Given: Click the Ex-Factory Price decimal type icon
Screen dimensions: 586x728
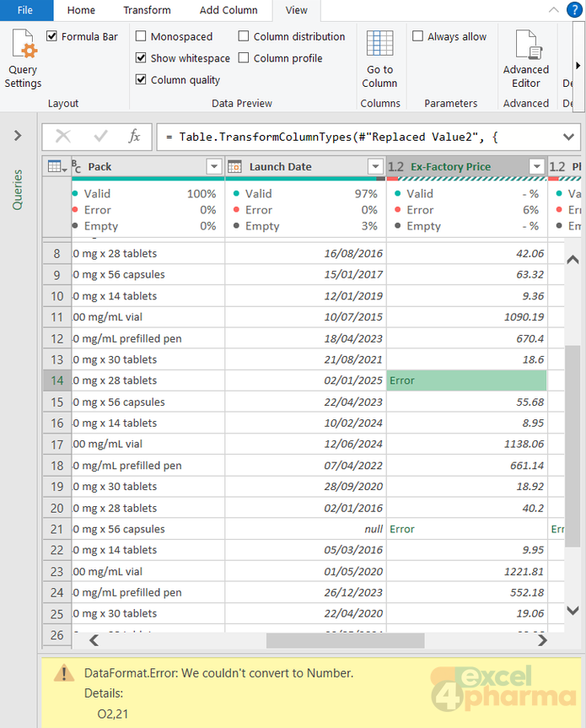Looking at the screenshot, I should 395,166.
